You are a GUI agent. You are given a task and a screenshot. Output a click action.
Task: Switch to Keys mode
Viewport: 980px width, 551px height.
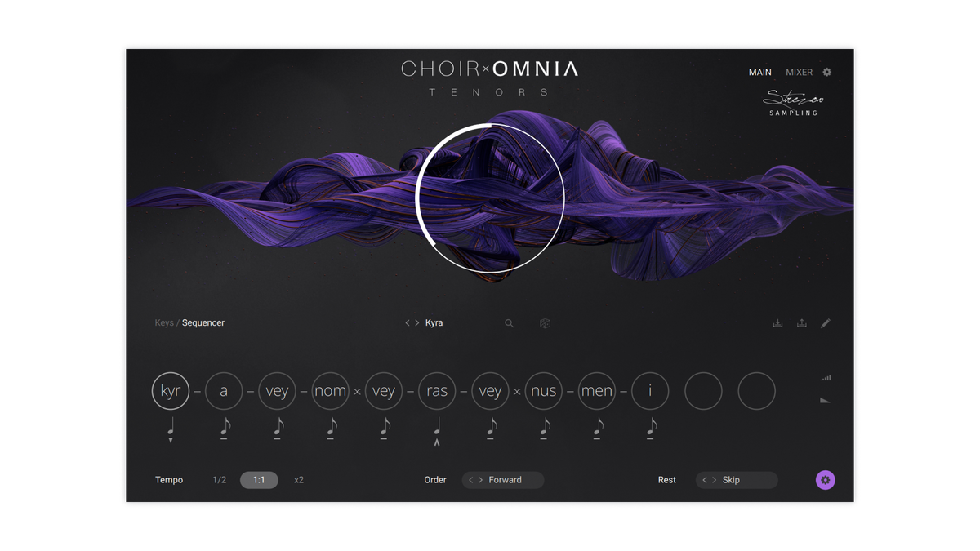coord(164,323)
